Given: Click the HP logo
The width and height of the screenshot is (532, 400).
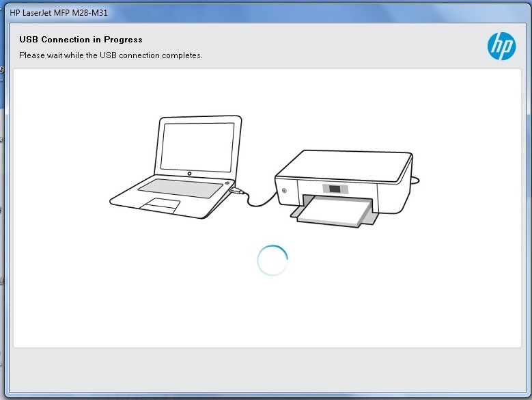Looking at the screenshot, I should coord(501,46).
